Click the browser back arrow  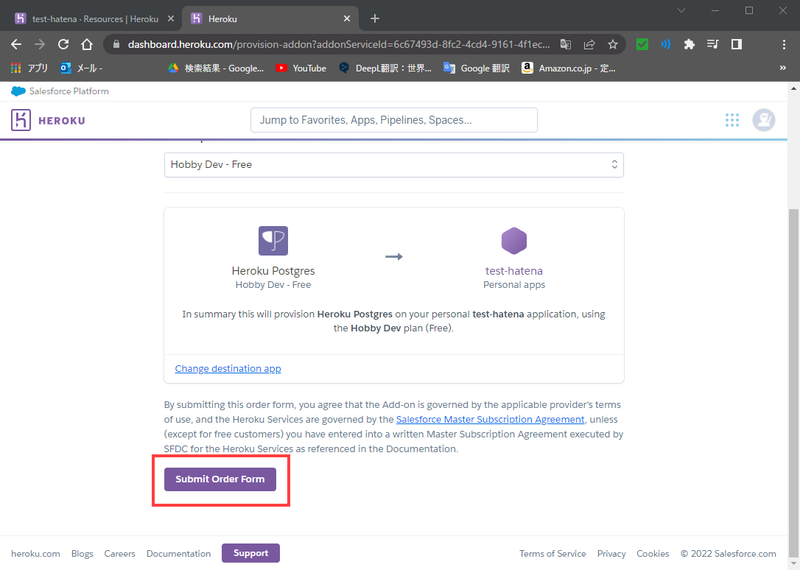pyautogui.click(x=16, y=44)
